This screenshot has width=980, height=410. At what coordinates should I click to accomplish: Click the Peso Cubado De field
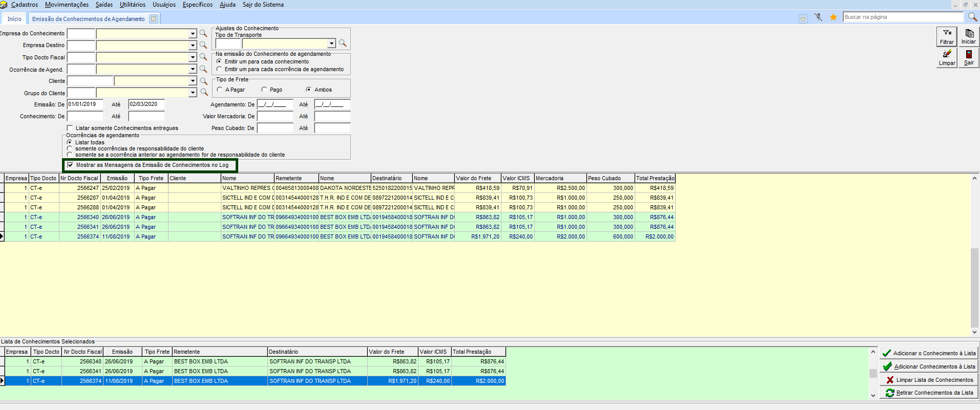[275, 128]
